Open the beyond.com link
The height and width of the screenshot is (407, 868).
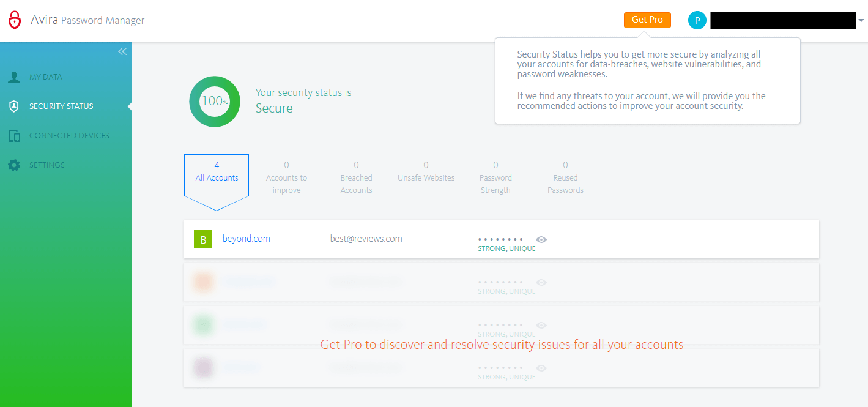[x=247, y=239]
